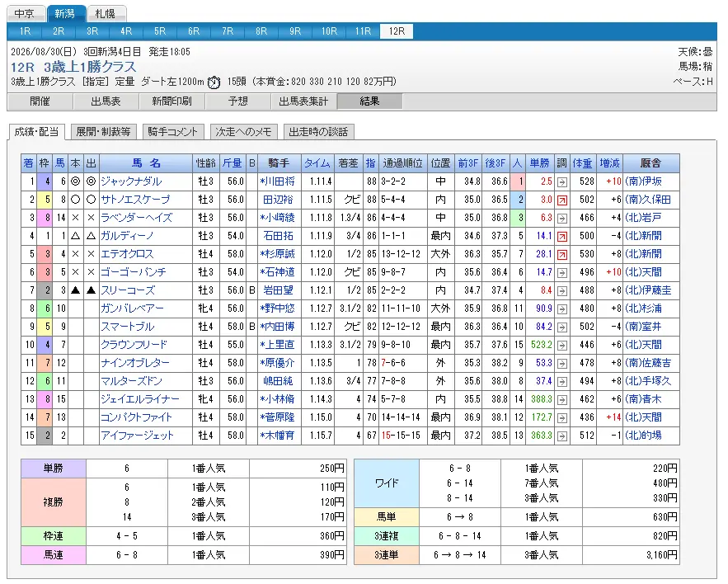The image size is (728, 584).
Task: Open stable link (北)的場
Action: click(x=644, y=436)
